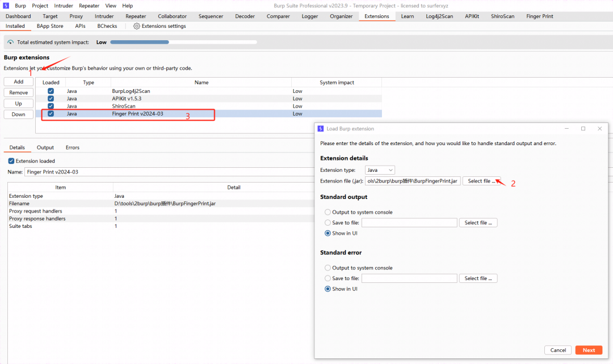Viewport: 613px width, 364px height.
Task: Switch to the APIs sub-tab
Action: (x=80, y=26)
